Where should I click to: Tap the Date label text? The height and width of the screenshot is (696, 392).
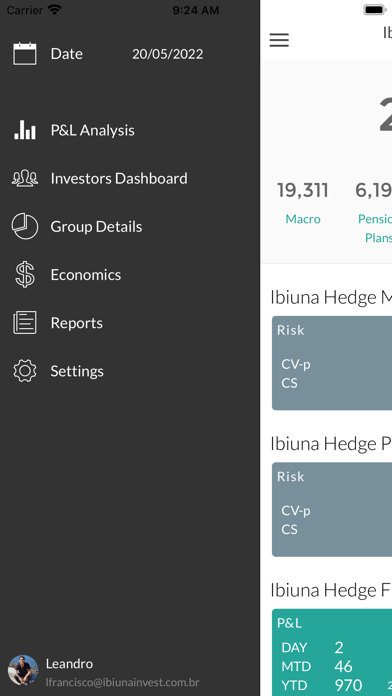(x=67, y=54)
